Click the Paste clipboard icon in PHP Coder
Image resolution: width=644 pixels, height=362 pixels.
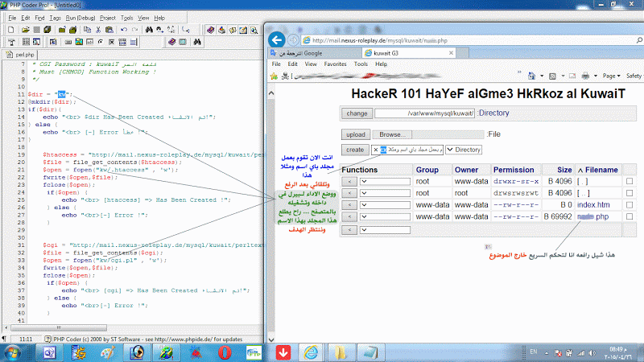109,30
